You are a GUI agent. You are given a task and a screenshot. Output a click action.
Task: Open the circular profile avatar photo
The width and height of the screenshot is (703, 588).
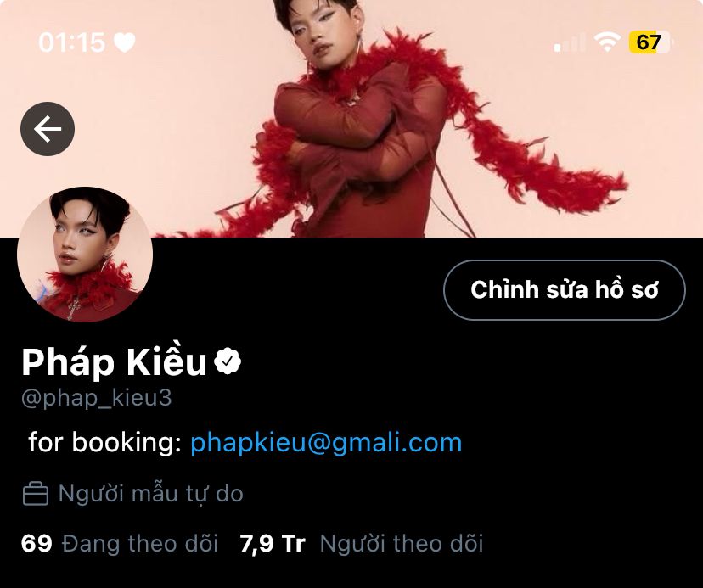(85, 255)
